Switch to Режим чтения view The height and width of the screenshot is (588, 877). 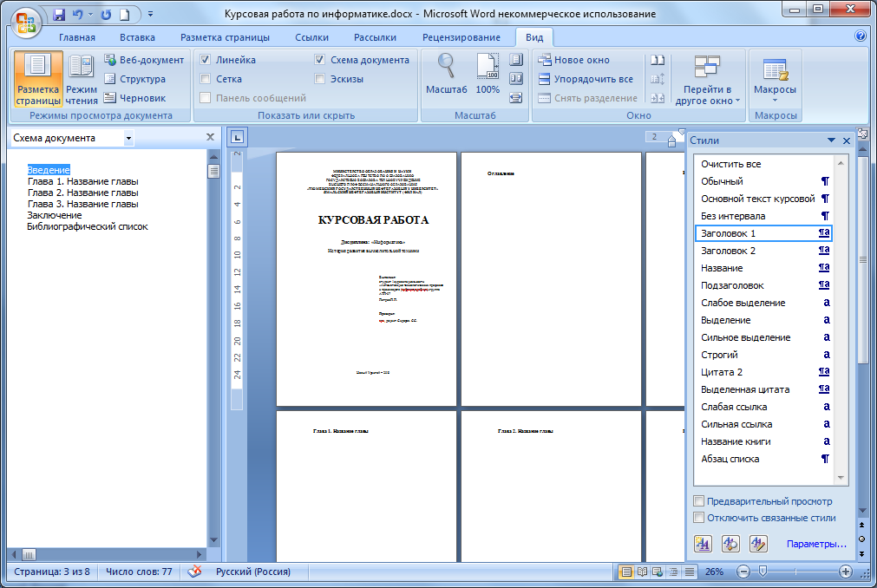pos(81,79)
